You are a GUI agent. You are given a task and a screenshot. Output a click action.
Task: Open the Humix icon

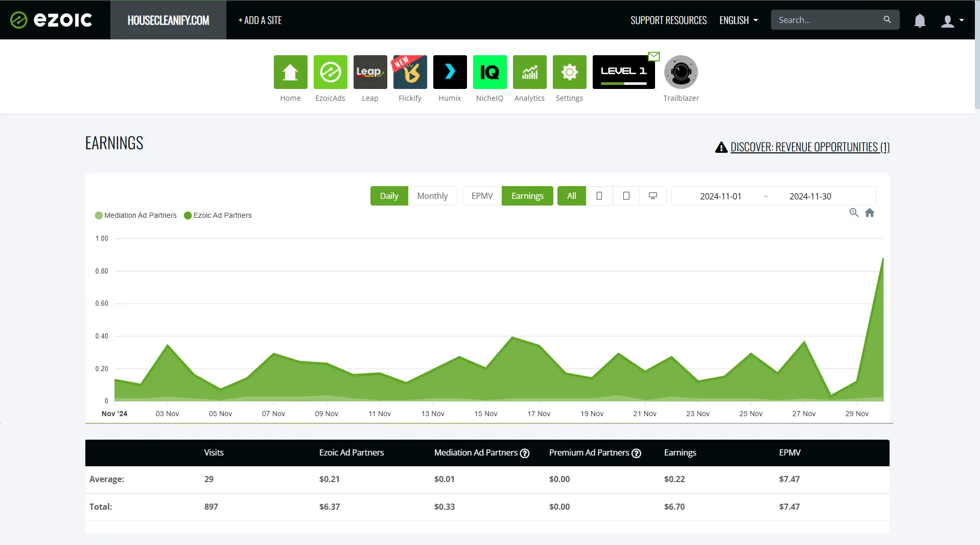[x=450, y=72]
